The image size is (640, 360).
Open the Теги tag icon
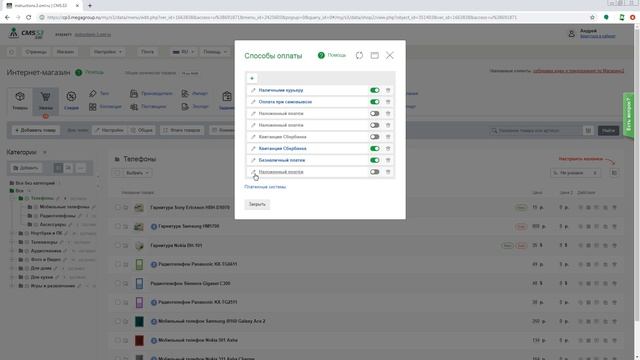tap(93, 93)
